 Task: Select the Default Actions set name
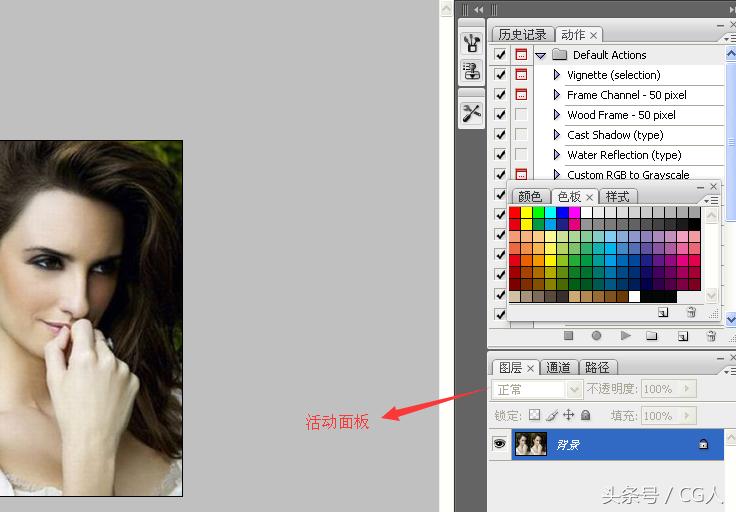[x=609, y=55]
